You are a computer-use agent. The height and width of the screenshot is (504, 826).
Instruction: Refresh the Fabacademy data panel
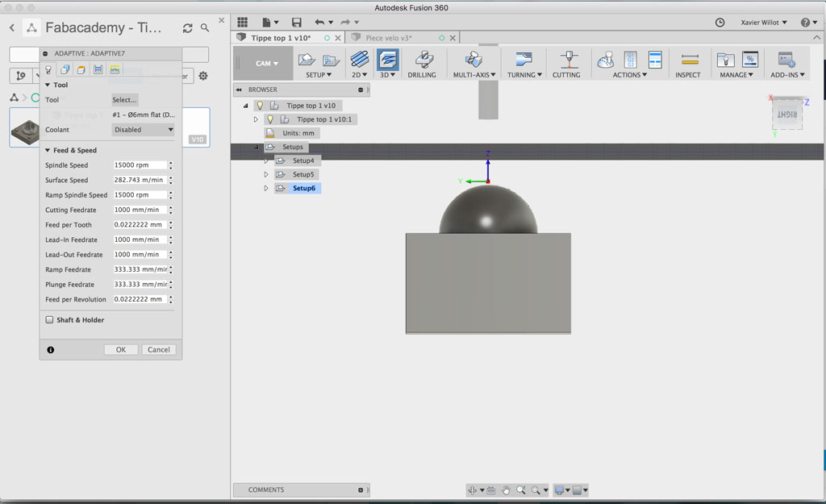click(187, 28)
